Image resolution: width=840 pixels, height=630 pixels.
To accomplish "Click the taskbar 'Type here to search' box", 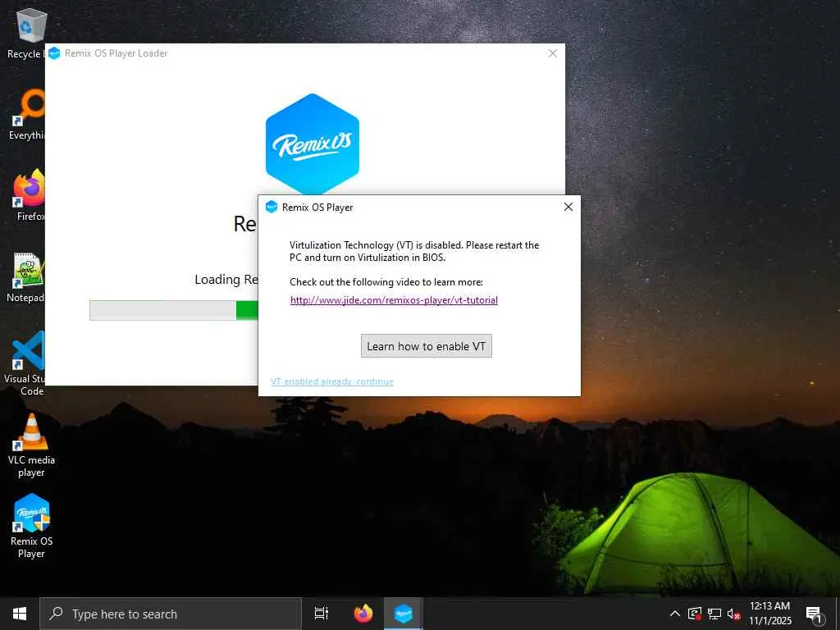I will (x=171, y=614).
